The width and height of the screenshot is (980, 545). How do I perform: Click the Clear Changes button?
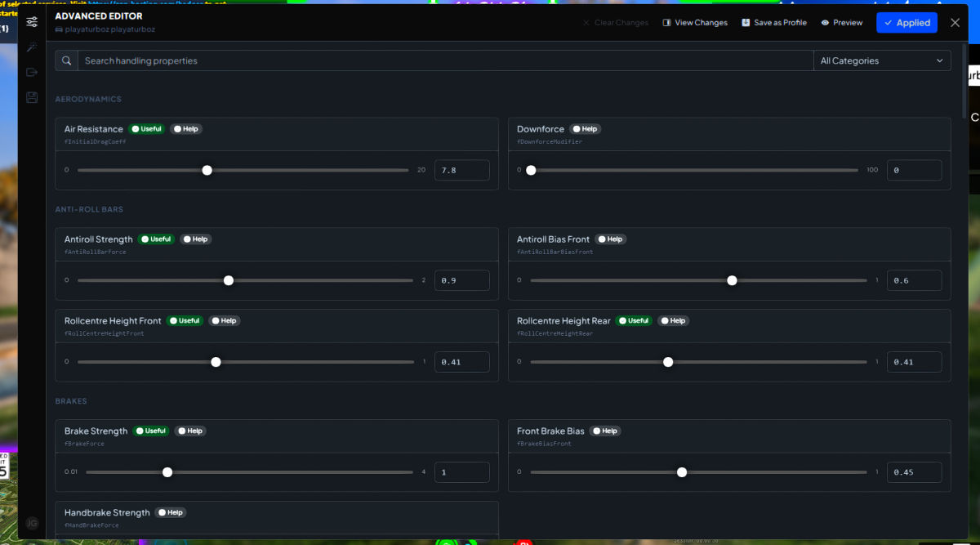[x=615, y=23]
